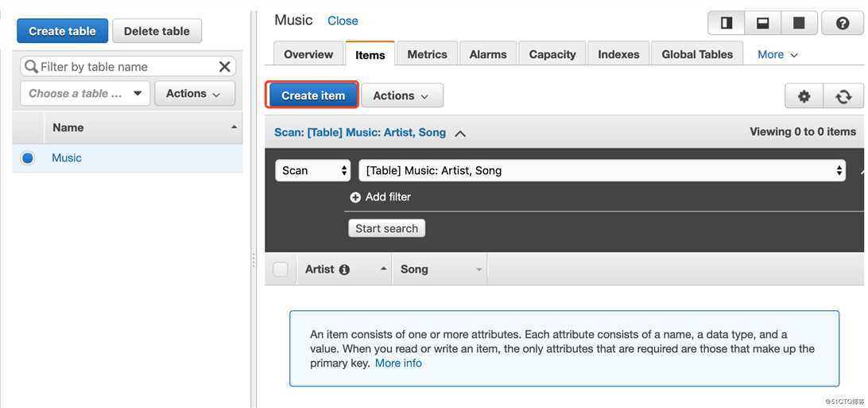Follow the More info link

[x=398, y=363]
